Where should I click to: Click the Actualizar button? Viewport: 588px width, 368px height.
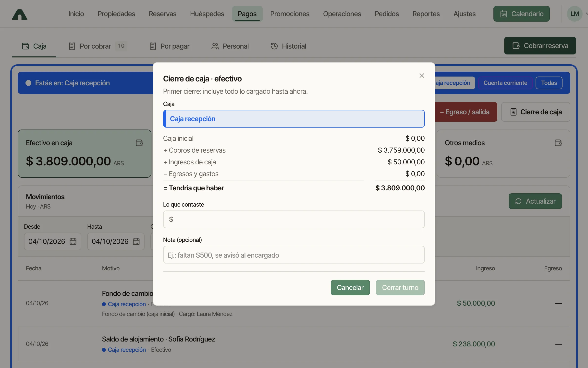pyautogui.click(x=535, y=201)
